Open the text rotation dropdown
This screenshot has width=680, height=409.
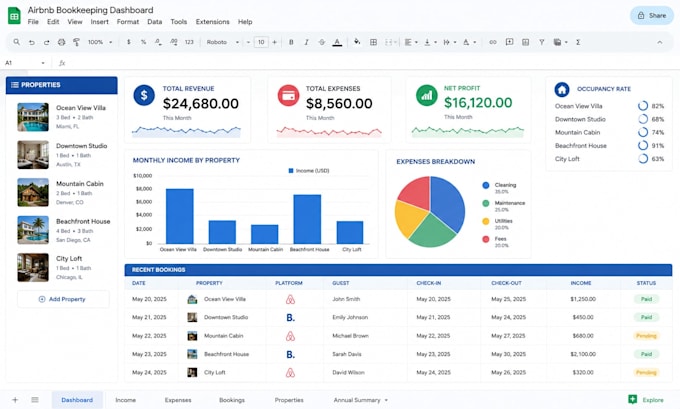(x=469, y=42)
